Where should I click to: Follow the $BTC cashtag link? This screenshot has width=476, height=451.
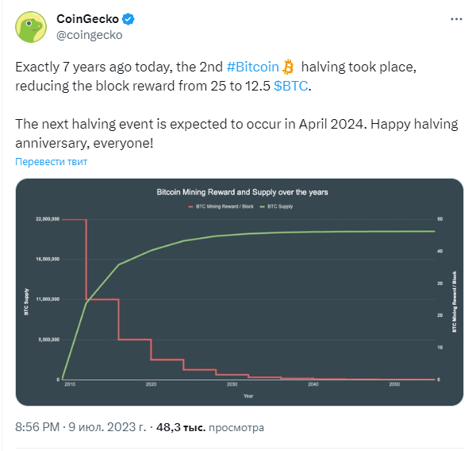tap(291, 86)
